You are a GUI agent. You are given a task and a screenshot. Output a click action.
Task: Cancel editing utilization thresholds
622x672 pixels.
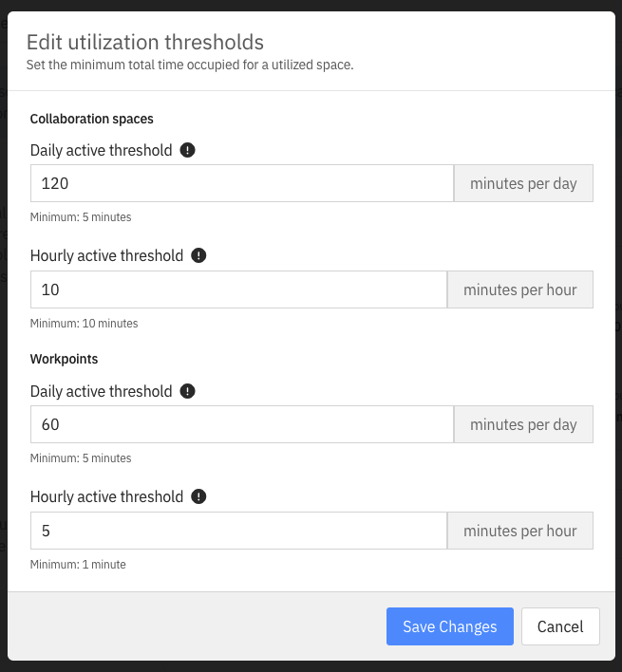click(x=560, y=626)
